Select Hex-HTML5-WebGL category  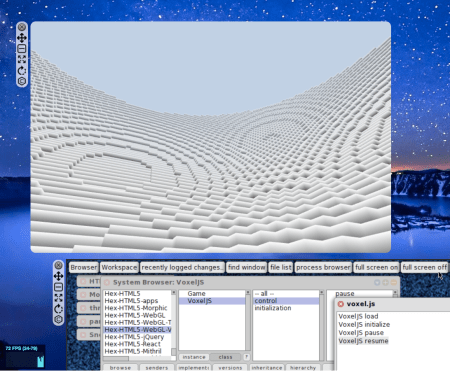[x=137, y=315]
